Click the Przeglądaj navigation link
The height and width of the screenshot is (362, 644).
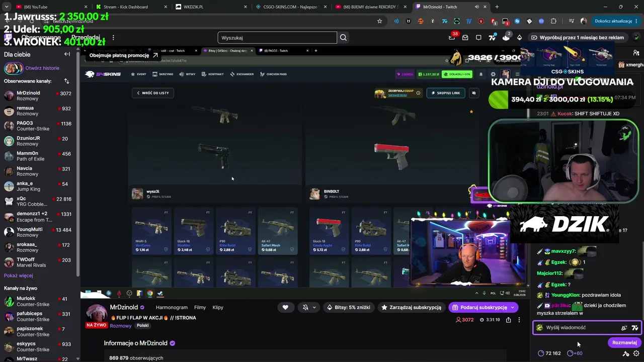pyautogui.click(x=86, y=38)
